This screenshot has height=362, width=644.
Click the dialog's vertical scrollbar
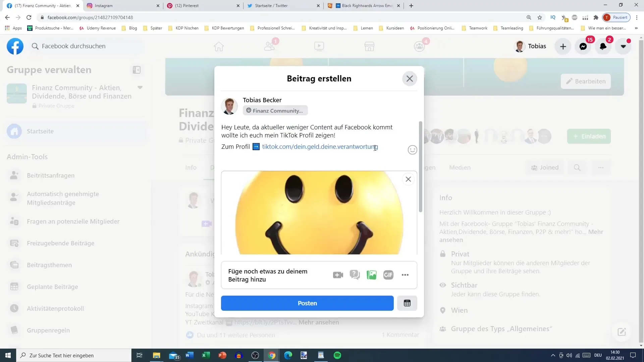tap(420, 167)
